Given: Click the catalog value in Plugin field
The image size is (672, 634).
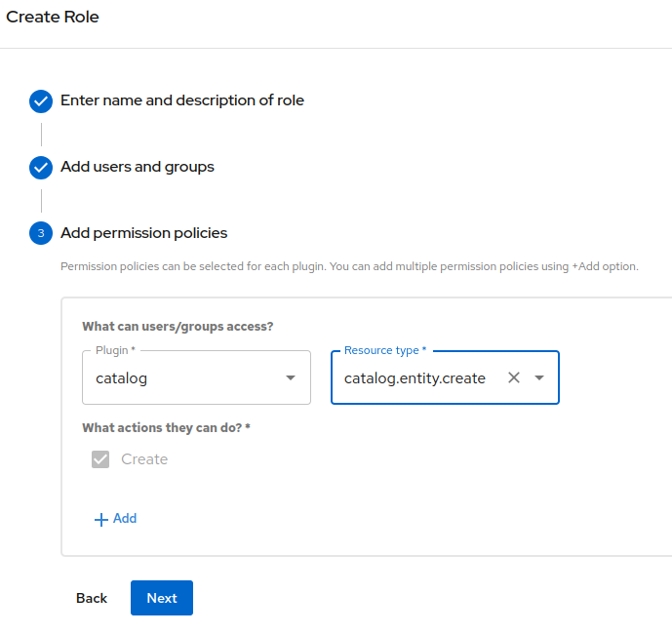Looking at the screenshot, I should 122,377.
